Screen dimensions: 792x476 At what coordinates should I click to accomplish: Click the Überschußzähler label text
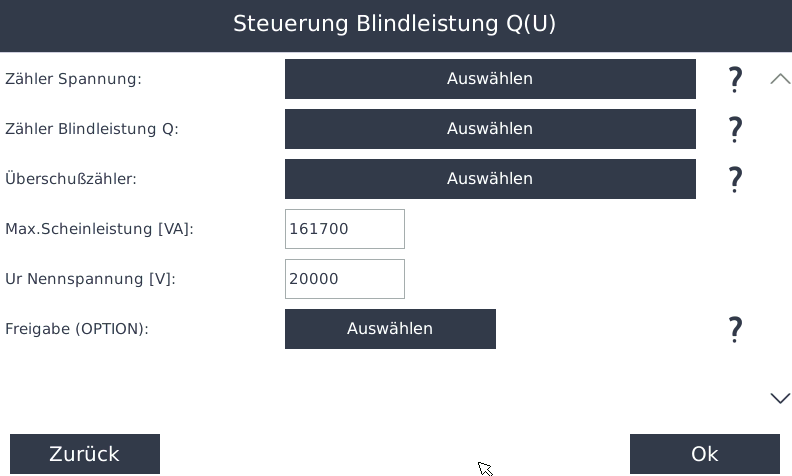coord(71,179)
